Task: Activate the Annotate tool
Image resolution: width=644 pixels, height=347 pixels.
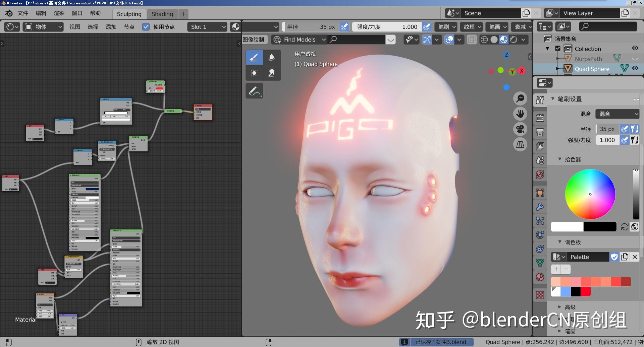Action: point(254,90)
